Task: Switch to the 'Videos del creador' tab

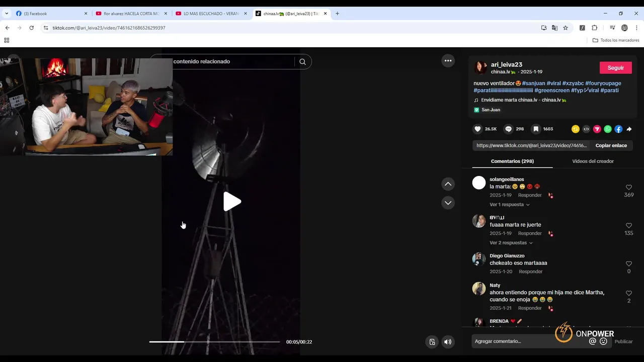Action: click(593, 161)
